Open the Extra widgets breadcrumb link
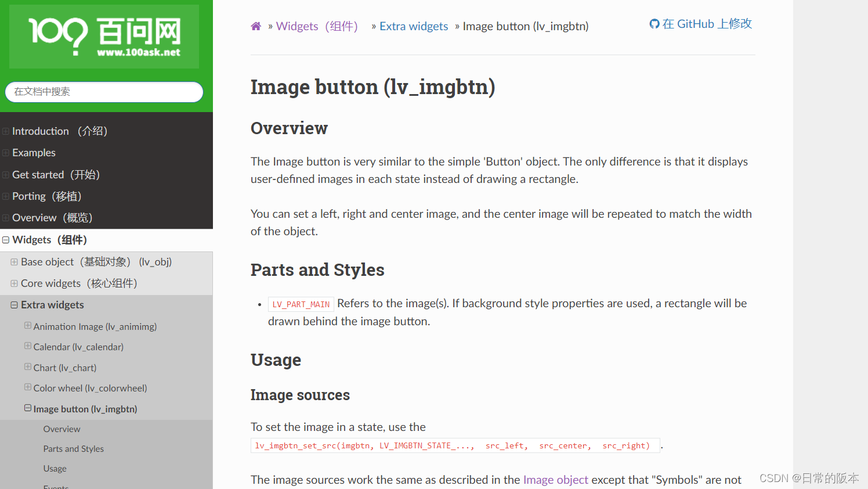The height and width of the screenshot is (489, 868). pyautogui.click(x=414, y=26)
